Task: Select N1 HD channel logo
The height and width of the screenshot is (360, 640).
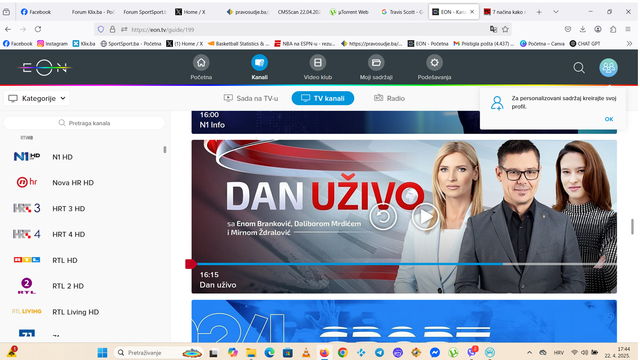Action: [x=27, y=156]
